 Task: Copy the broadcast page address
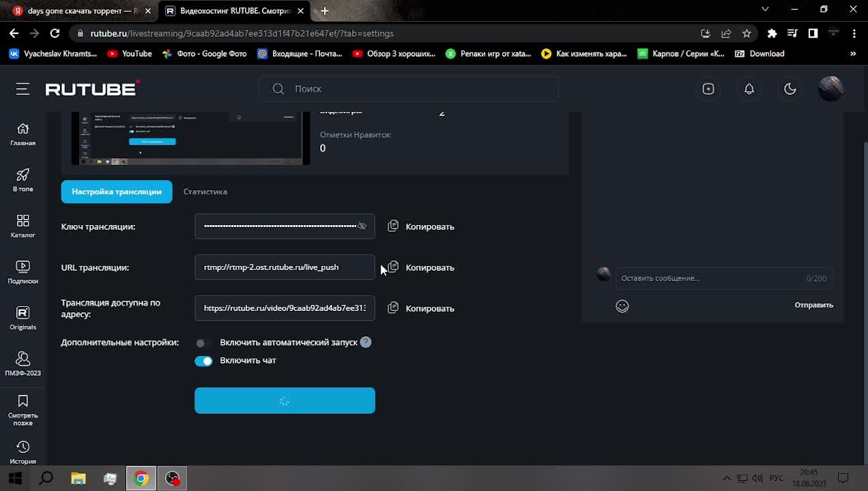coord(421,308)
